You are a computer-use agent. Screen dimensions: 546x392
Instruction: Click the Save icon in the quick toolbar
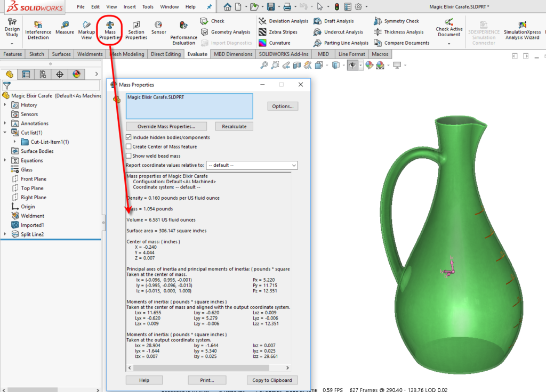(270, 6)
